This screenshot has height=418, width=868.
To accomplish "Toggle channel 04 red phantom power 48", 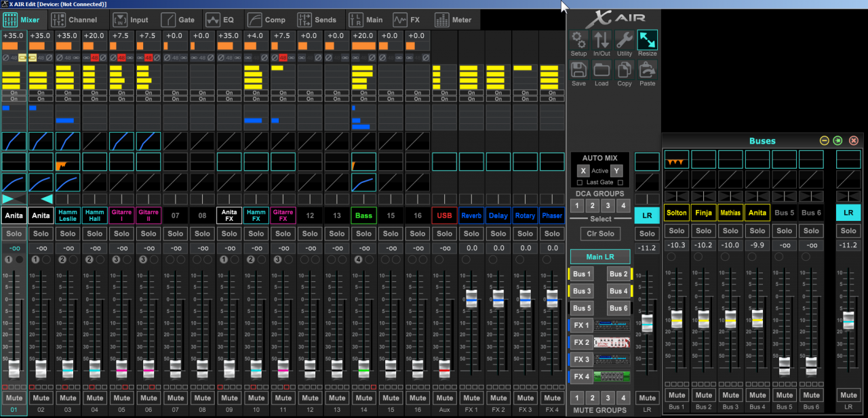I will pyautogui.click(x=94, y=58).
